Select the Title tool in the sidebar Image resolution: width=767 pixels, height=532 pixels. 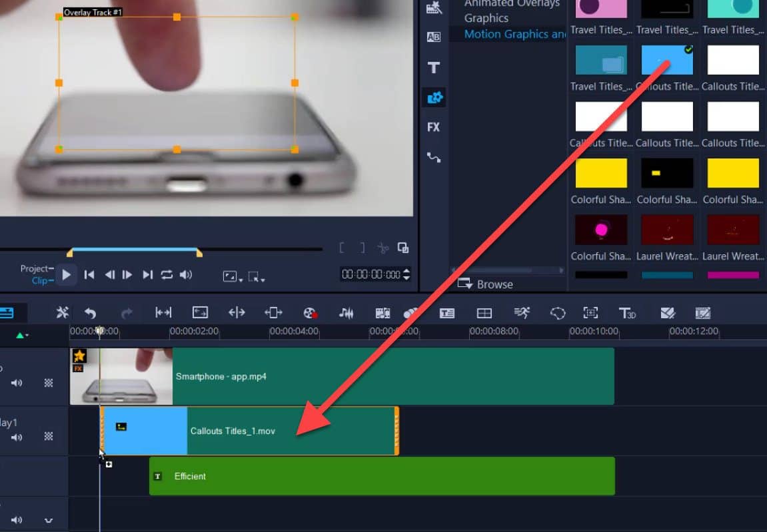pos(434,67)
